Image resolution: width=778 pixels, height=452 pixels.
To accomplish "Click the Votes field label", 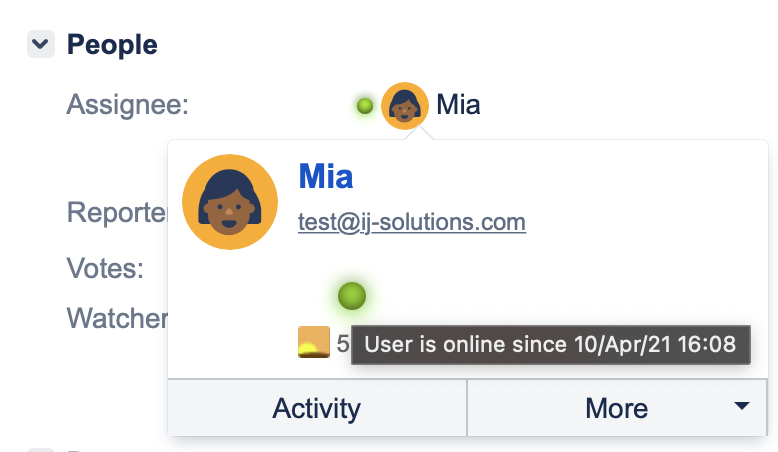I will 105,268.
